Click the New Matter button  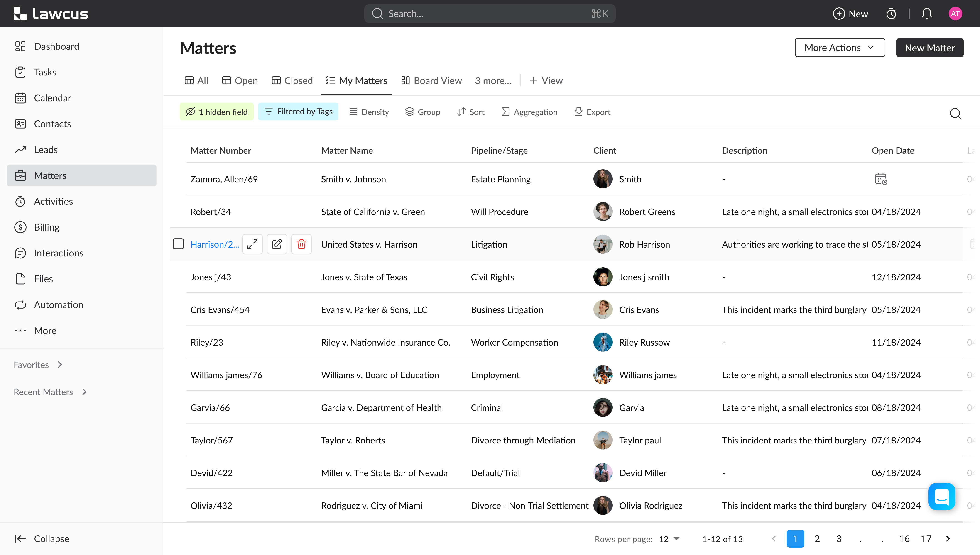(x=929, y=48)
